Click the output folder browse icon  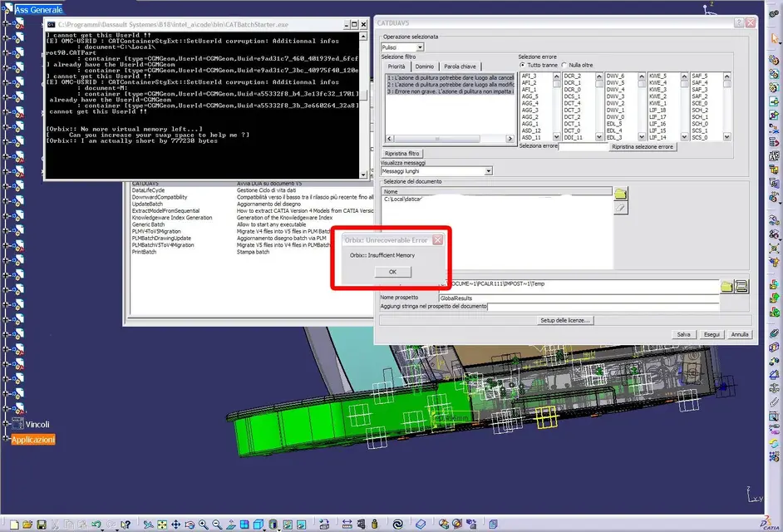[x=726, y=286]
